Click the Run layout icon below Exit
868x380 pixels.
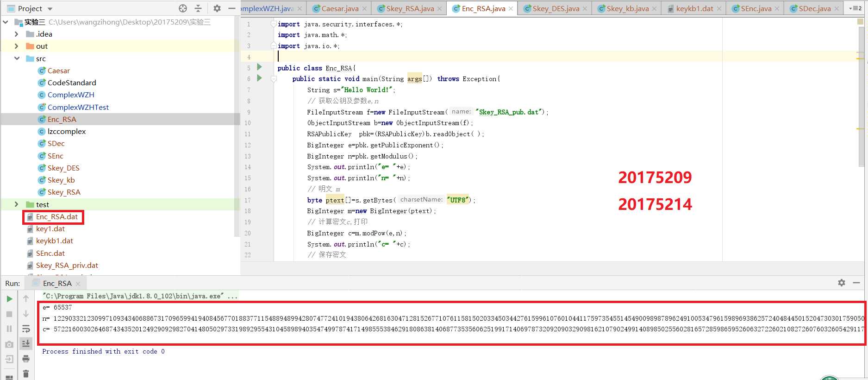pyautogui.click(x=9, y=377)
